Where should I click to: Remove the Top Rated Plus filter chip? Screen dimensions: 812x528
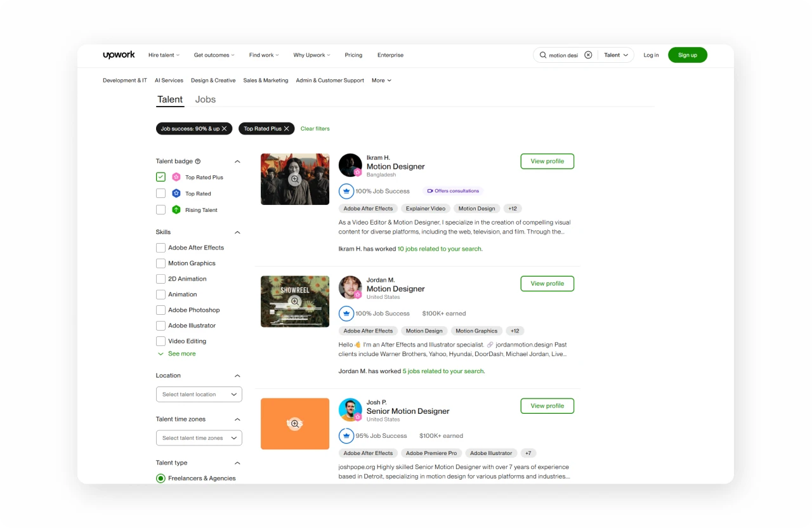click(x=286, y=129)
